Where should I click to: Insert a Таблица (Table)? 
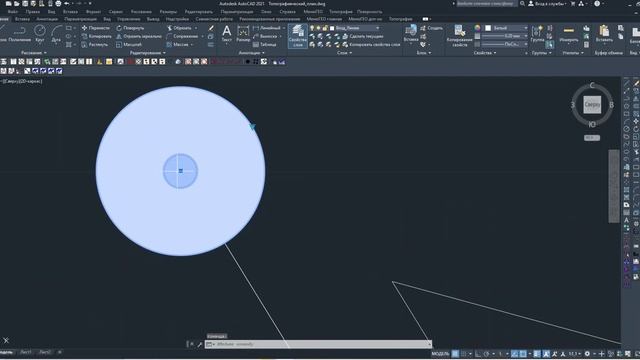click(x=264, y=44)
